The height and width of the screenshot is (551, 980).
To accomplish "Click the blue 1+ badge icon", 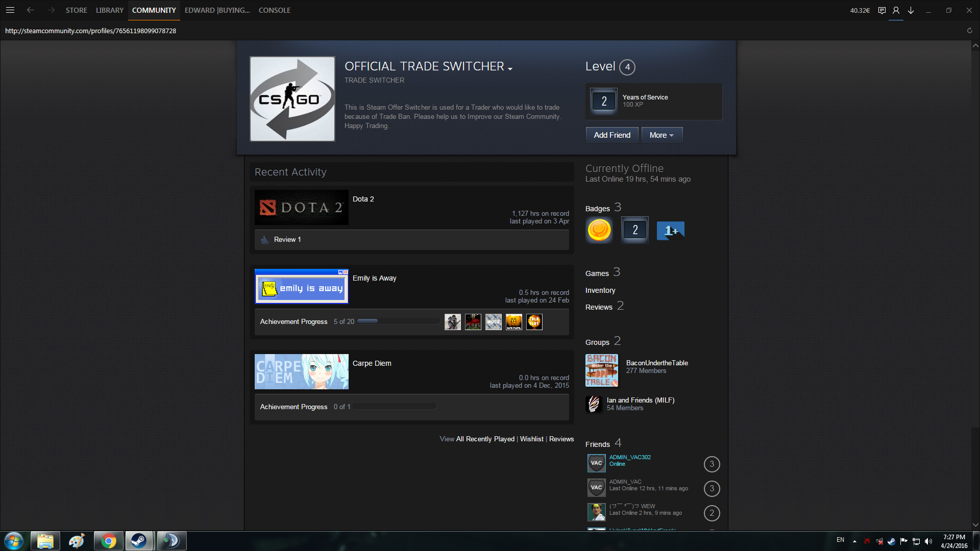I will [x=670, y=231].
